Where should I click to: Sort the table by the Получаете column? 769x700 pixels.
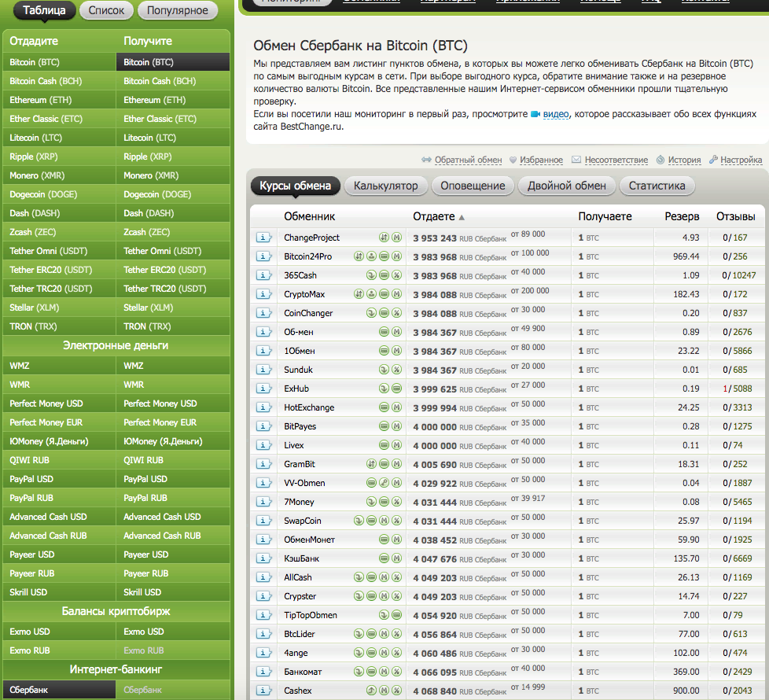click(605, 217)
